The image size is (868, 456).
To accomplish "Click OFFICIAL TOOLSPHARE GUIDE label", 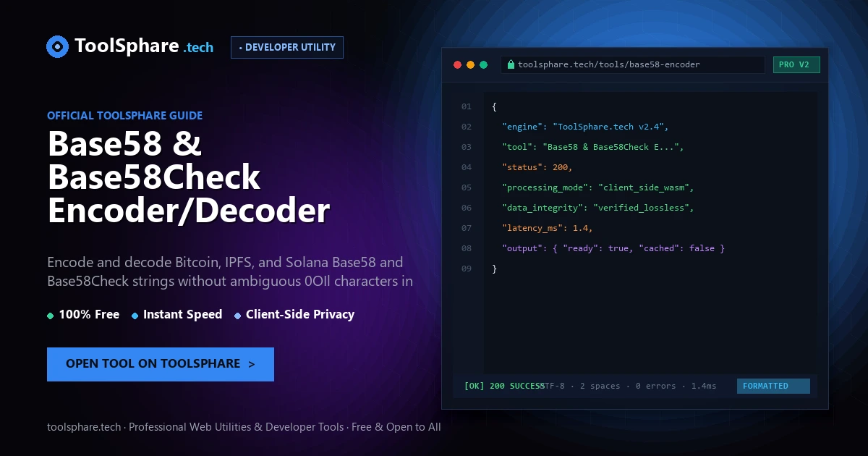I will pos(124,115).
